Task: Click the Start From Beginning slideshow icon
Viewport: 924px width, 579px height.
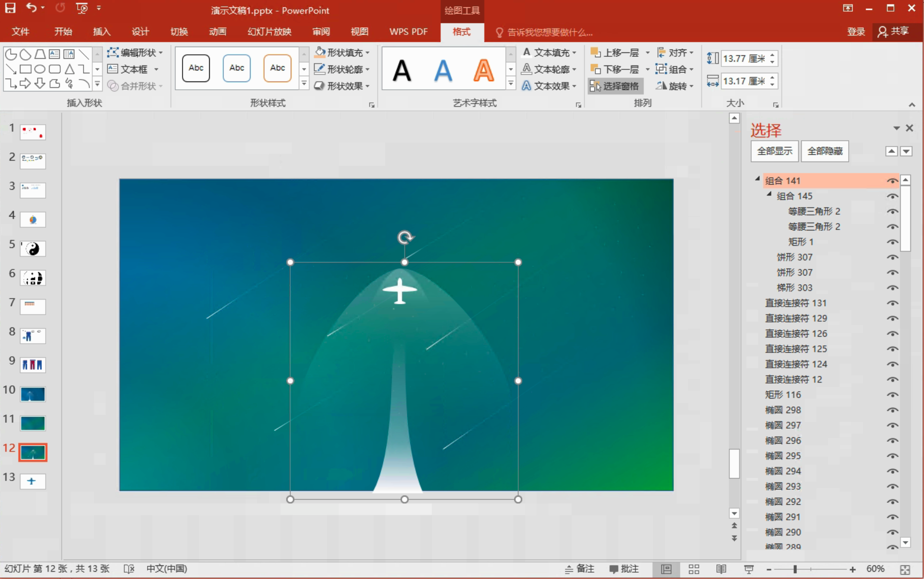Action: (82, 8)
